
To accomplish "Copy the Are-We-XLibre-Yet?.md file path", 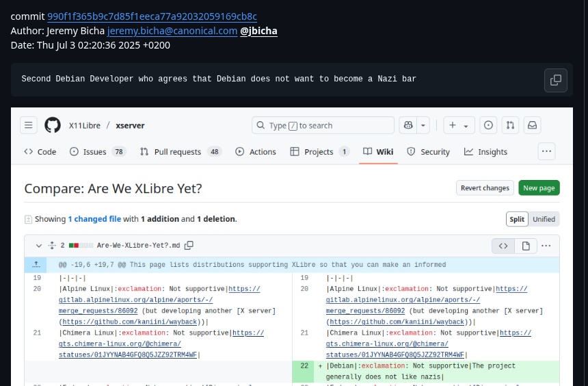I will (189, 245).
